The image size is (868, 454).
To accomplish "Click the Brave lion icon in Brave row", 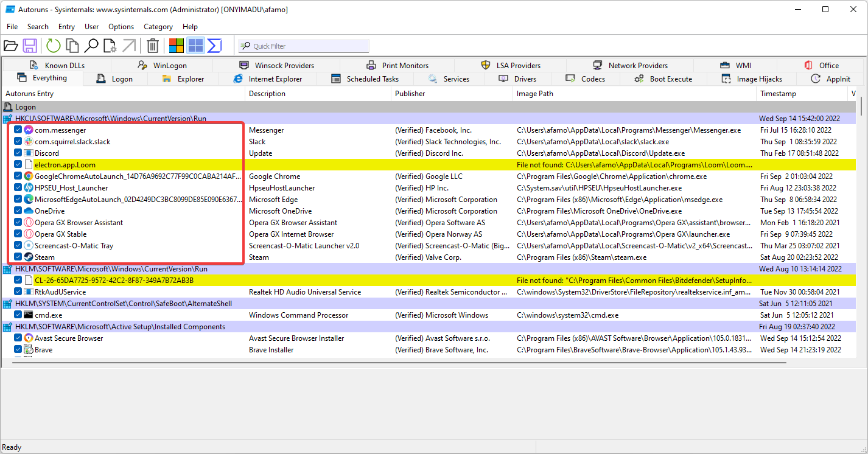I will (29, 350).
